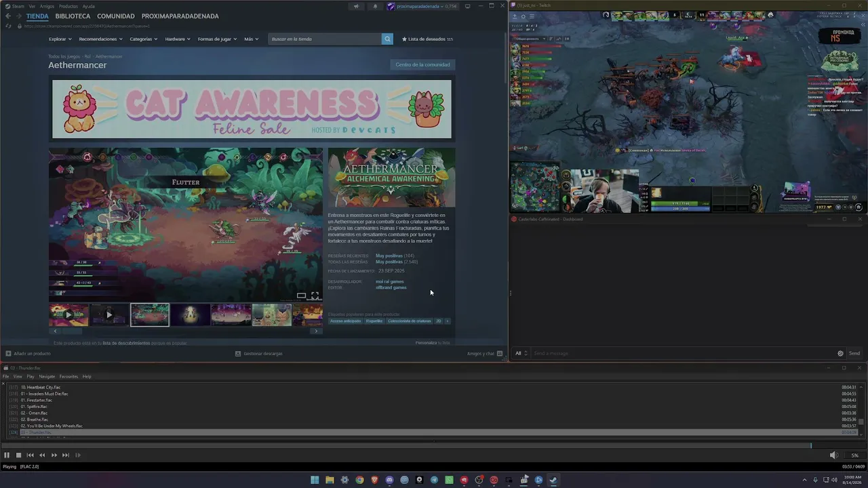Image resolution: width=868 pixels, height=488 pixels.
Task: Skip to previous track in audio player
Action: (30, 455)
